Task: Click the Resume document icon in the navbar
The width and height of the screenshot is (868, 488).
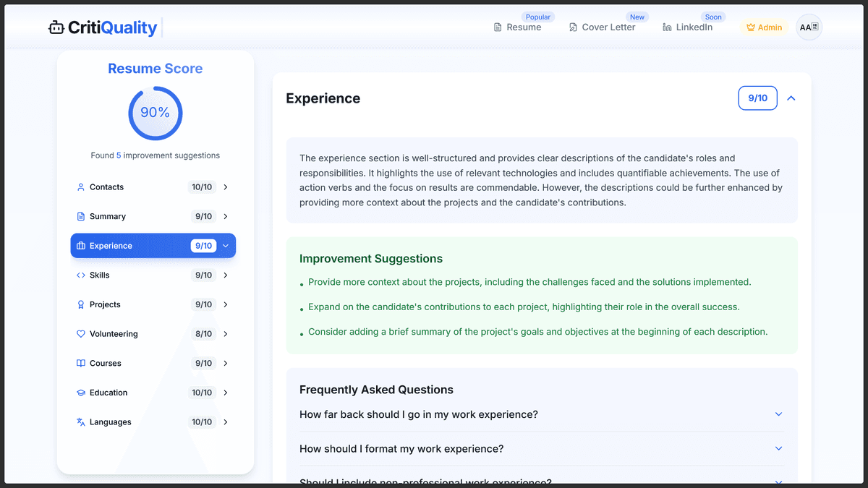Action: click(x=498, y=27)
